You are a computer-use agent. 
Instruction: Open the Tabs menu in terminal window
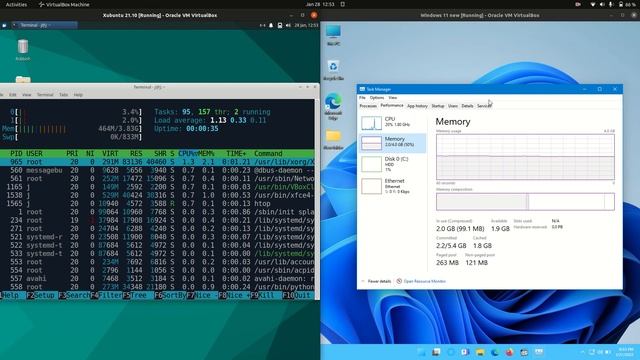tap(63, 95)
